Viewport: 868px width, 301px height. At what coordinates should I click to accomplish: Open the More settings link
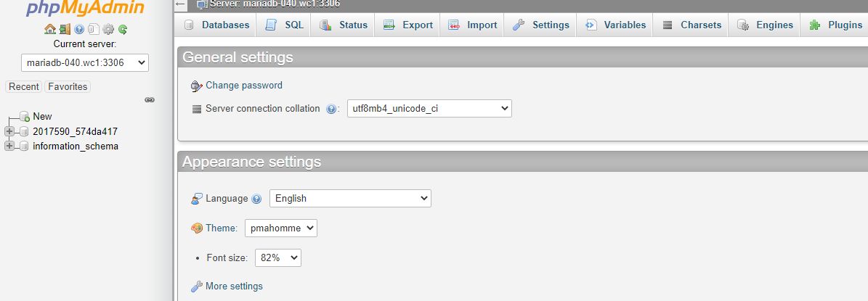click(234, 286)
